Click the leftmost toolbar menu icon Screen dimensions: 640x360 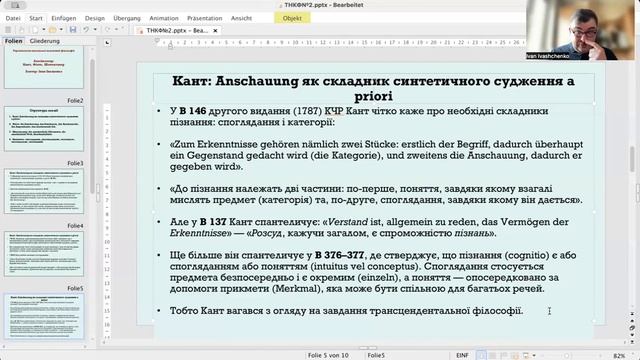pyautogui.click(x=8, y=30)
